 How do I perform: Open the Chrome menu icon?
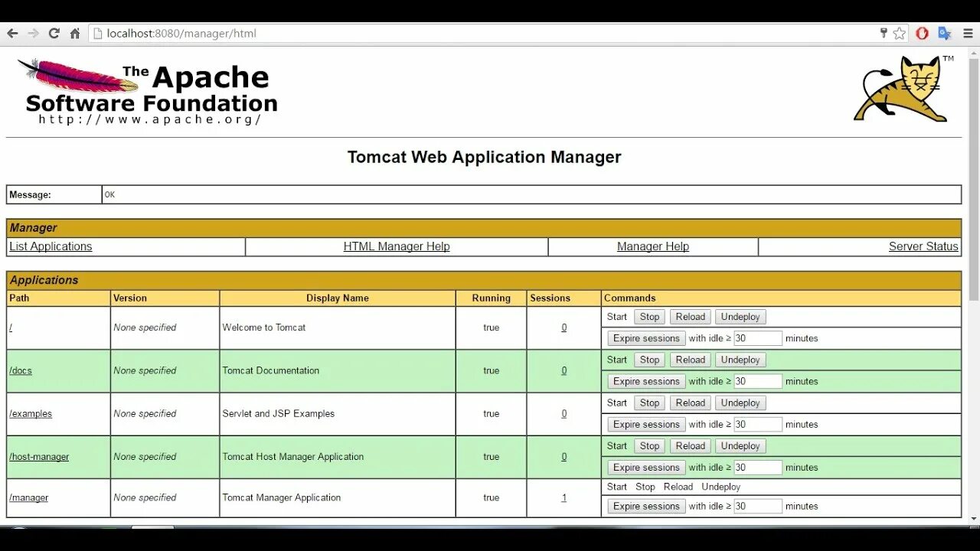(967, 33)
